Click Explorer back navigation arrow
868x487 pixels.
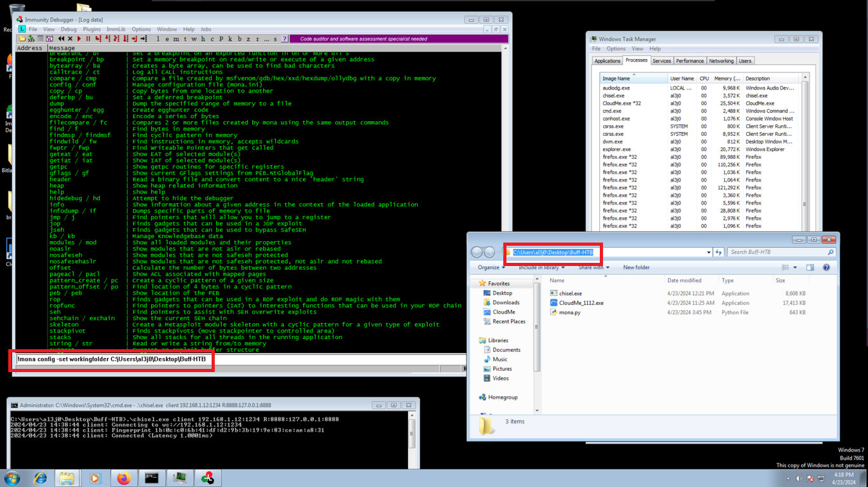pos(477,252)
